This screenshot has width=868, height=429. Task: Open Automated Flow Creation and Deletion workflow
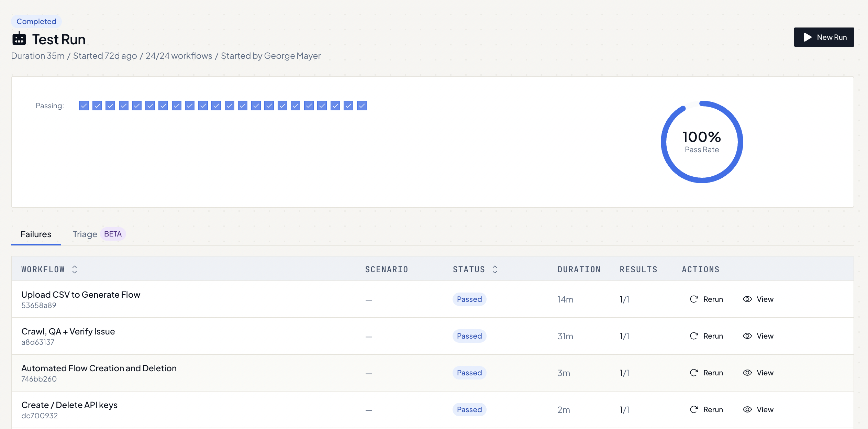99,368
